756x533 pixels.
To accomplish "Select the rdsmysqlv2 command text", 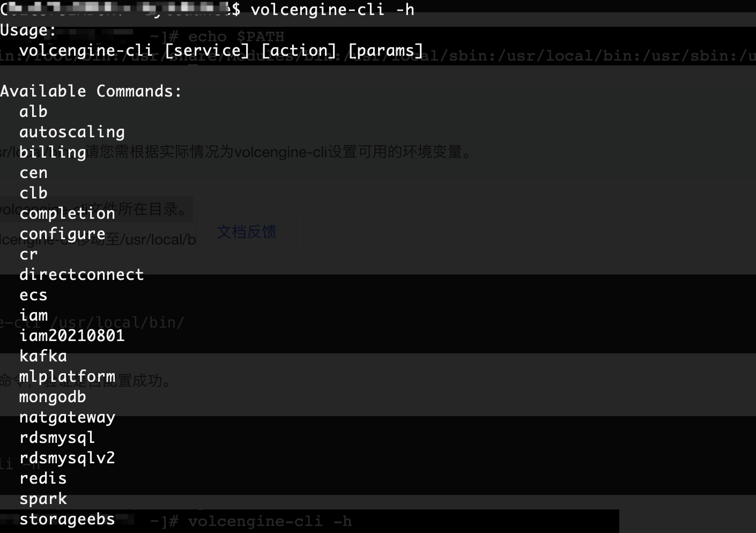I will pos(67,458).
